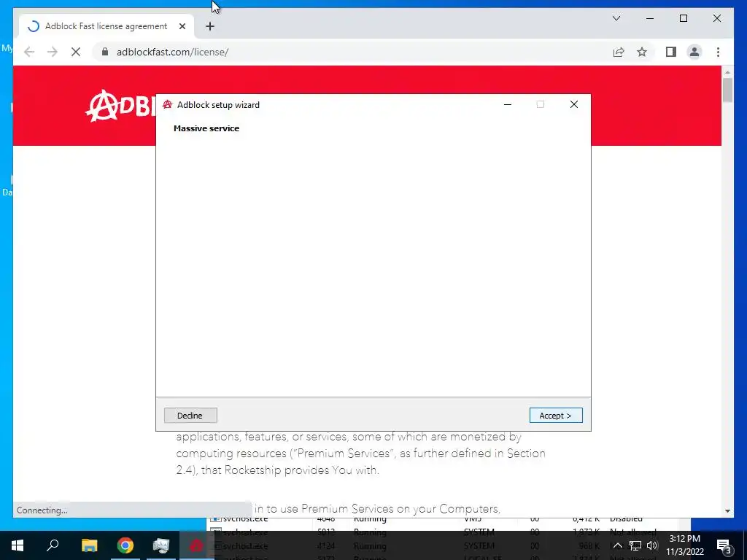
Task: Click Task Manager icon on the taskbar
Action: (161, 545)
